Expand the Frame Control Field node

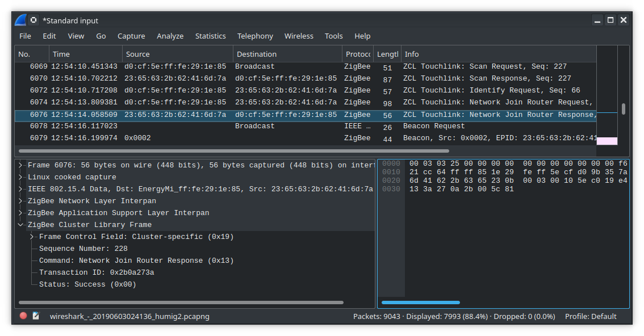point(32,236)
